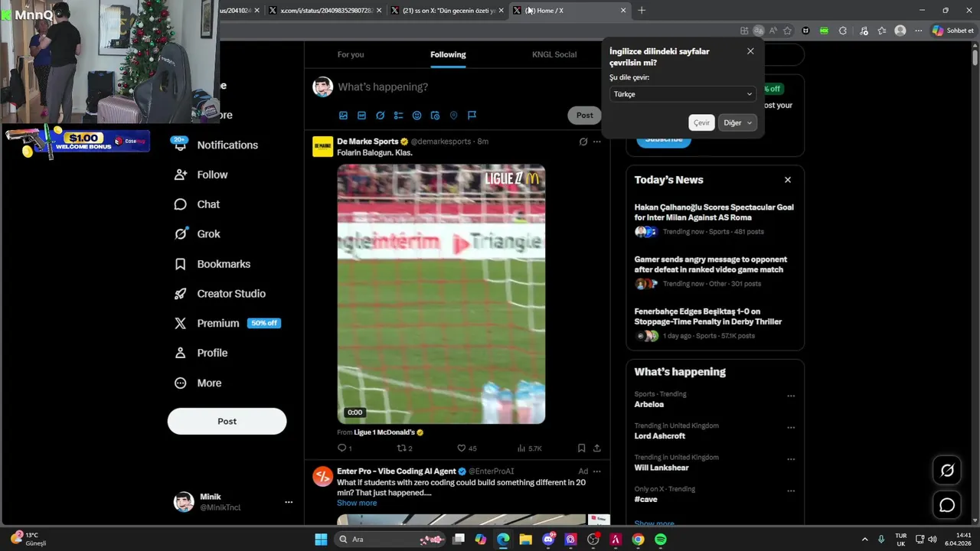The width and height of the screenshot is (980, 551).
Task: Open the More menu in sidebar
Action: [x=198, y=383]
